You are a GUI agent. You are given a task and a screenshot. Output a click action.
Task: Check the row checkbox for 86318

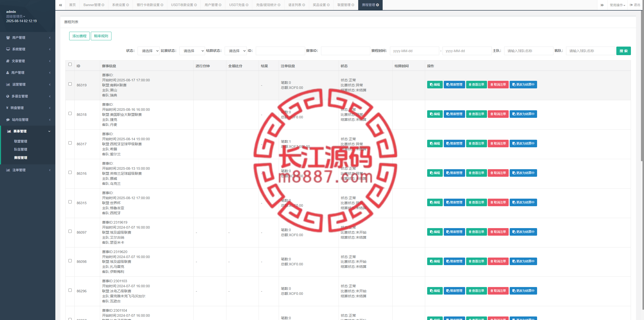[70, 114]
